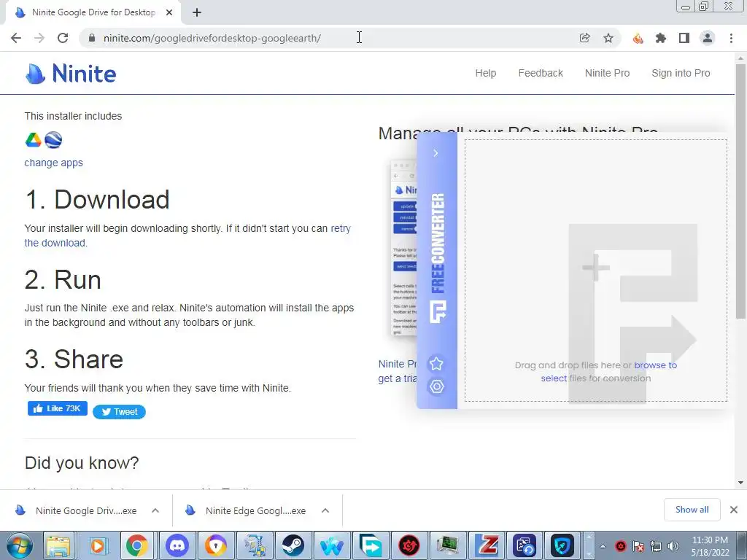Open a new browser tab
Viewport: 747px width, 560px height.
pyautogui.click(x=197, y=13)
